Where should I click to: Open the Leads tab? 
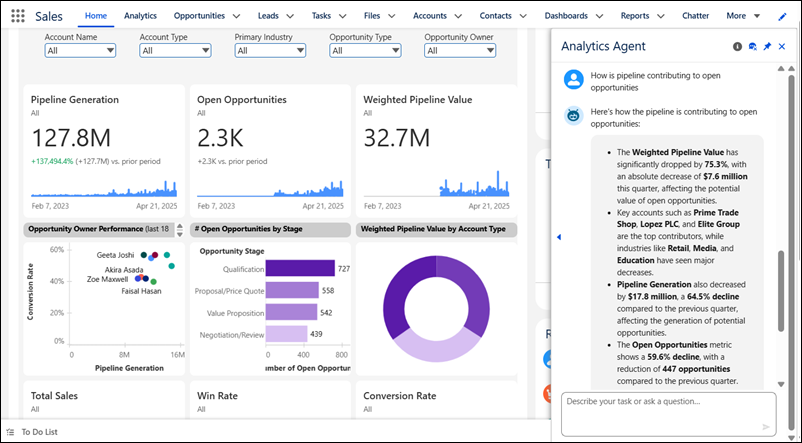click(x=268, y=16)
